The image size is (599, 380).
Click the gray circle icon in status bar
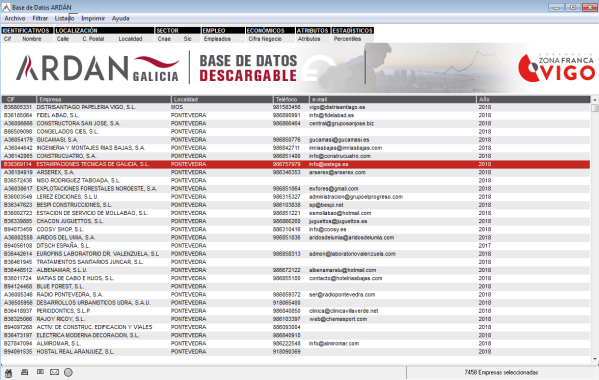68,372
